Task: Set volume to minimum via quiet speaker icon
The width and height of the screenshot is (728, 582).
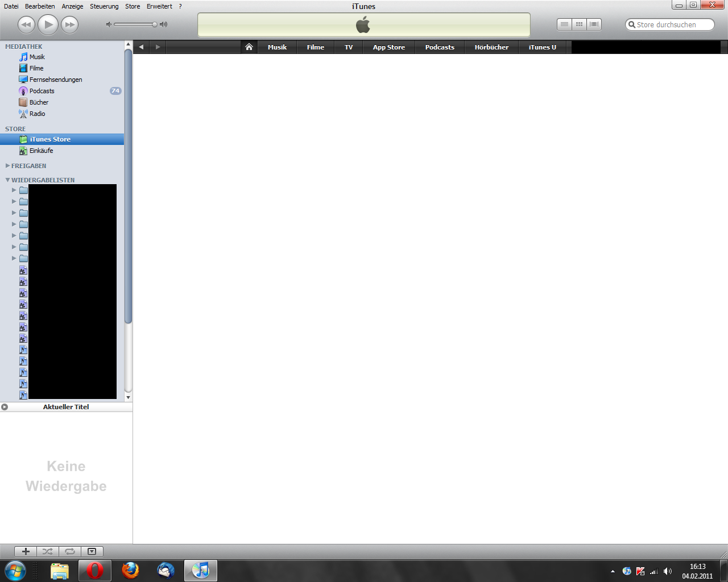Action: (x=109, y=24)
